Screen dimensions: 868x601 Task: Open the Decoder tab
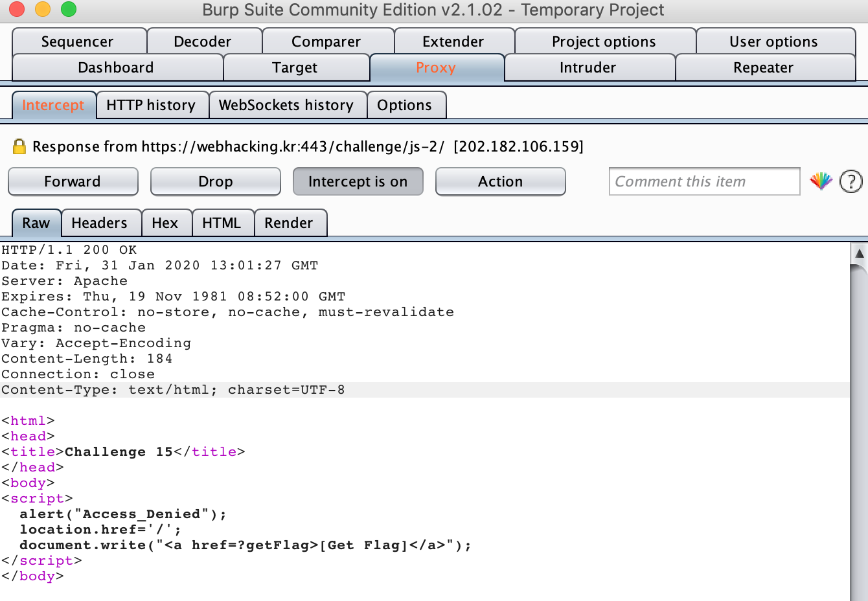pos(204,41)
